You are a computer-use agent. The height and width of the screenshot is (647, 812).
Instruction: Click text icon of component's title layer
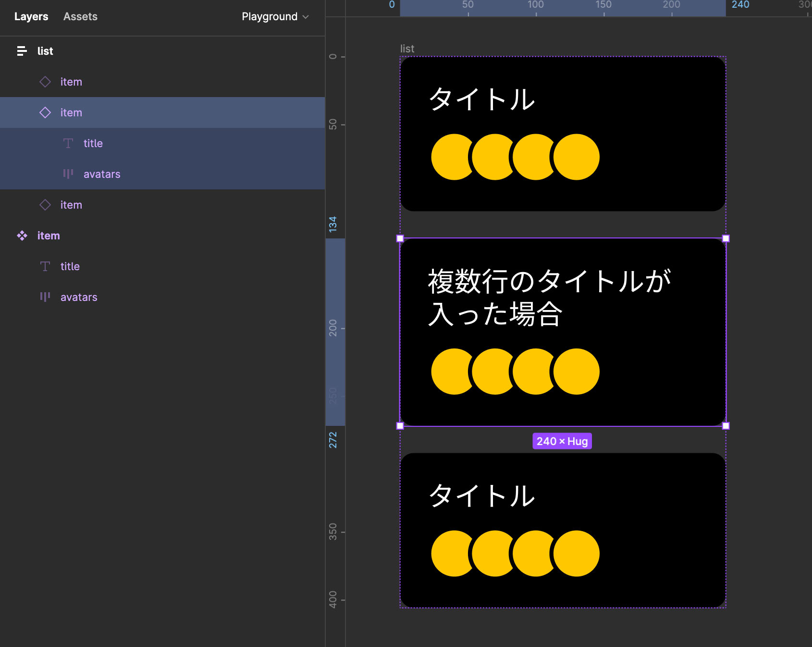click(45, 266)
